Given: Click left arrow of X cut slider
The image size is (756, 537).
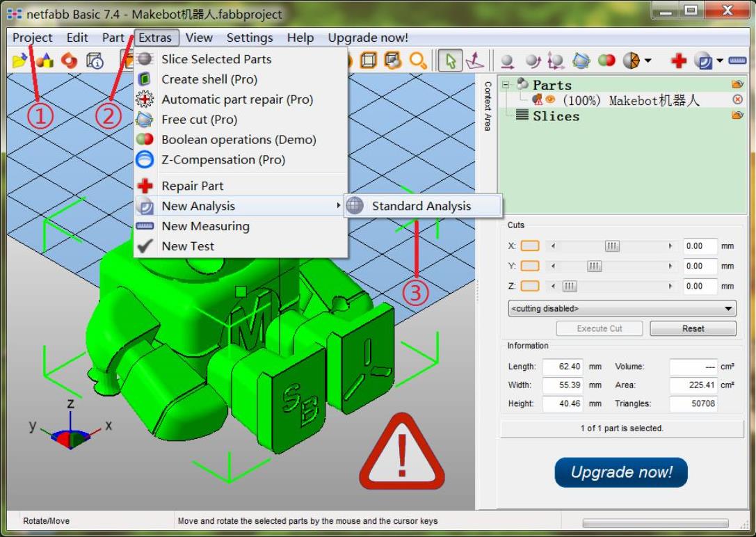Looking at the screenshot, I should pos(553,246).
